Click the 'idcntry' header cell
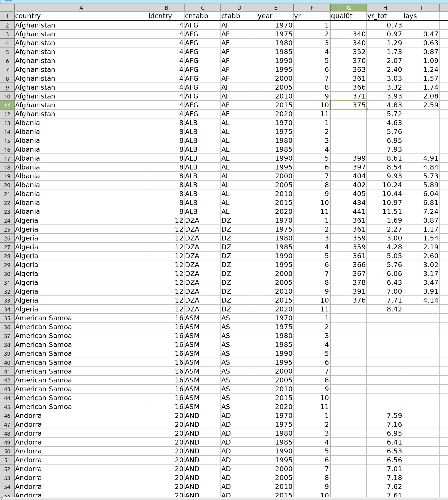This screenshot has width=448, height=500. (x=166, y=16)
